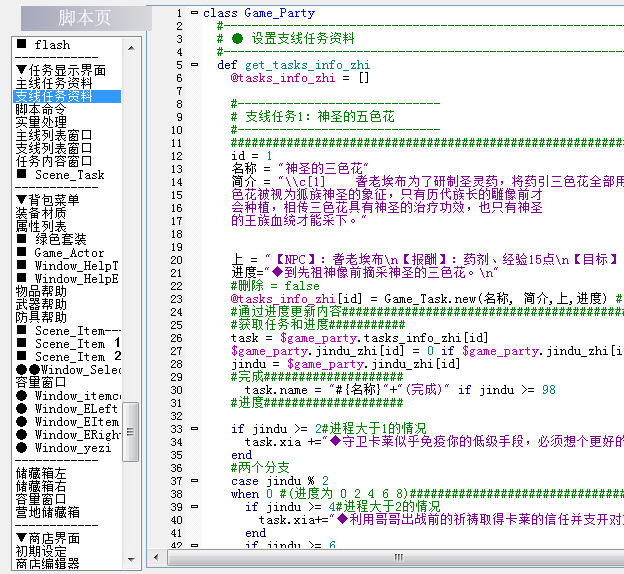
Task: Select the 脚本页 tab header
Action: click(84, 18)
